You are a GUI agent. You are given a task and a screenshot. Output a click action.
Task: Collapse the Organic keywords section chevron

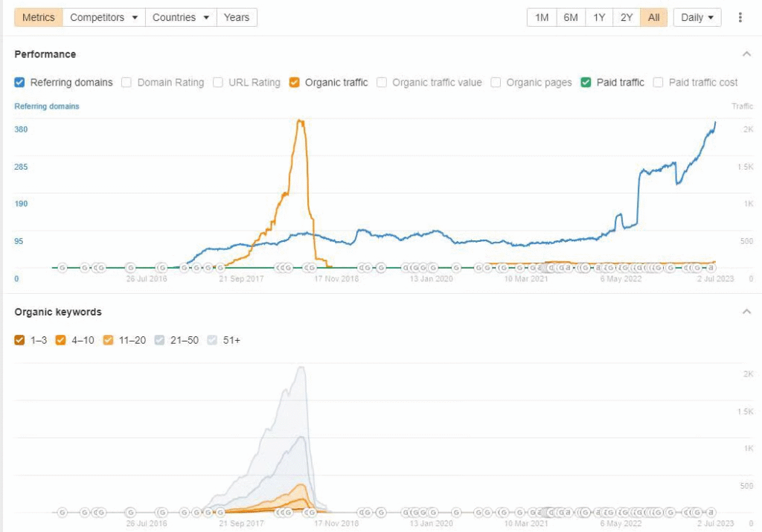(746, 312)
